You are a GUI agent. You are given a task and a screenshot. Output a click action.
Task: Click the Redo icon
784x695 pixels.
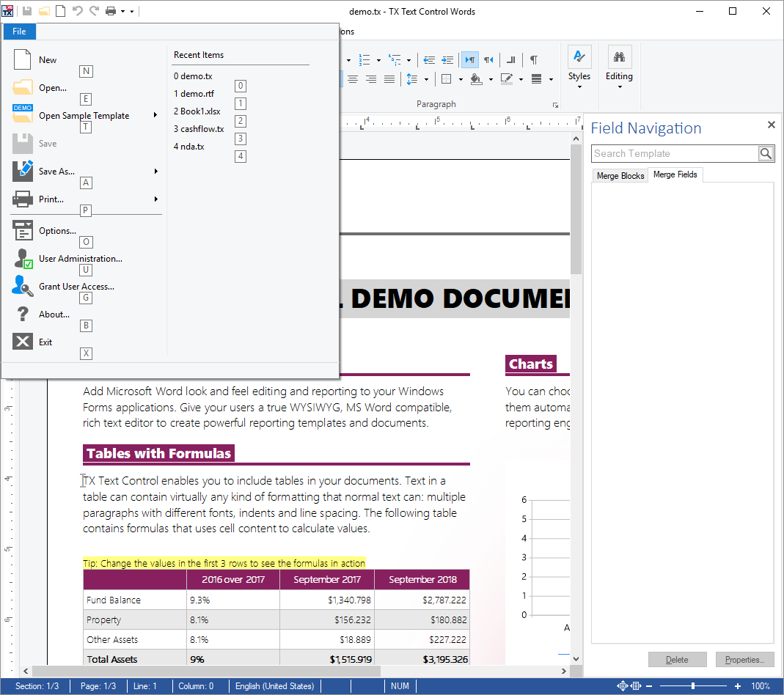coord(94,10)
